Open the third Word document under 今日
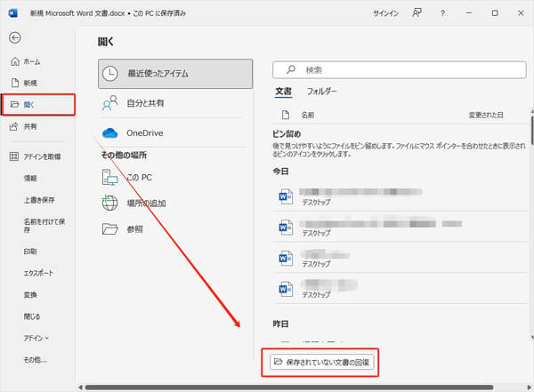Image resolution: width=534 pixels, height=392 pixels. click(400, 258)
